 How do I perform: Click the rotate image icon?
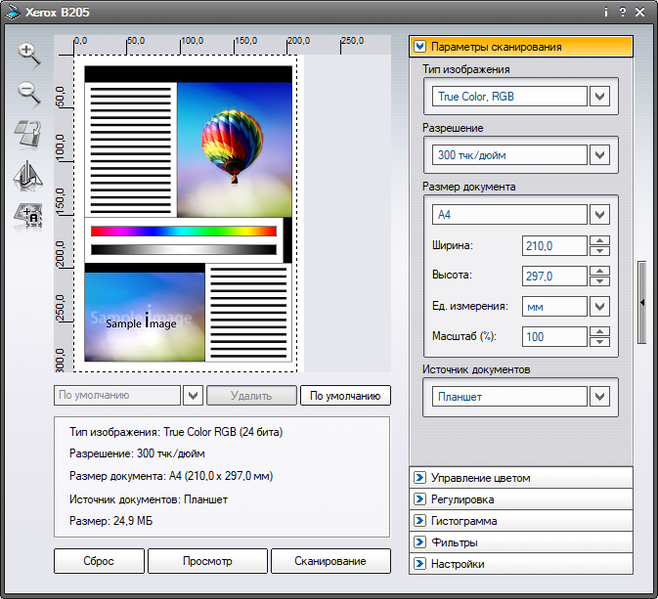29,134
